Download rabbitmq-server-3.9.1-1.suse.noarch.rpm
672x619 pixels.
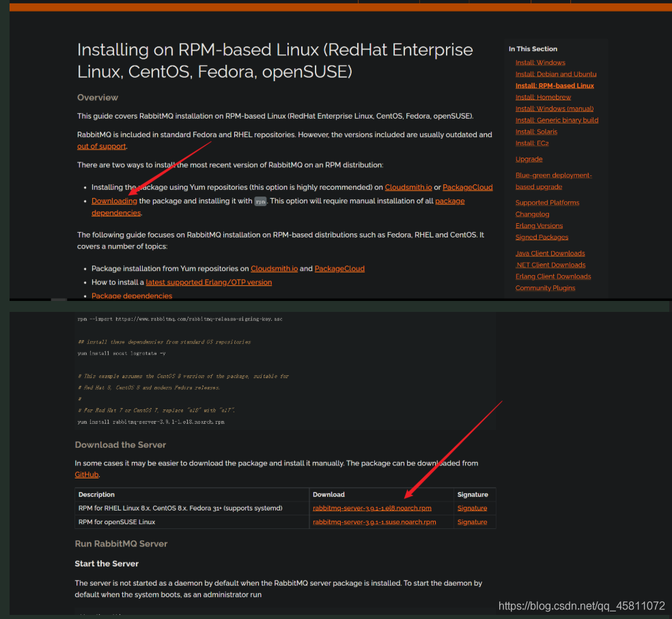point(374,522)
